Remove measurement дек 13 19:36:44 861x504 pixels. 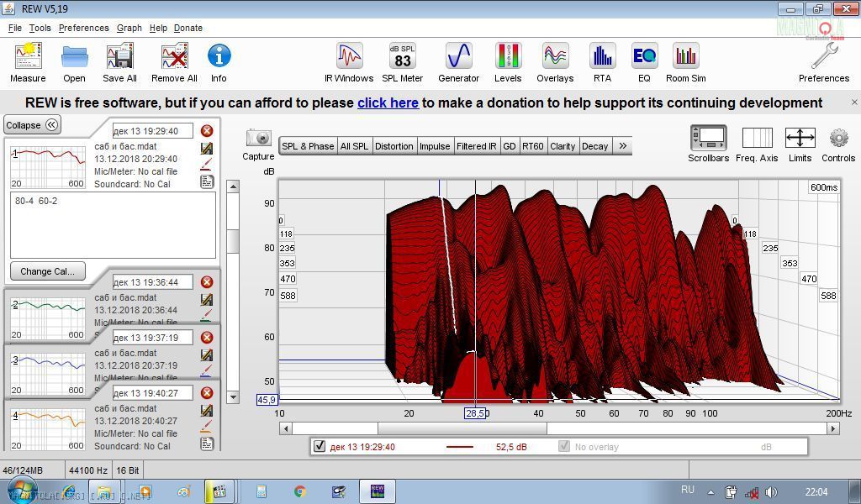pyautogui.click(x=207, y=282)
